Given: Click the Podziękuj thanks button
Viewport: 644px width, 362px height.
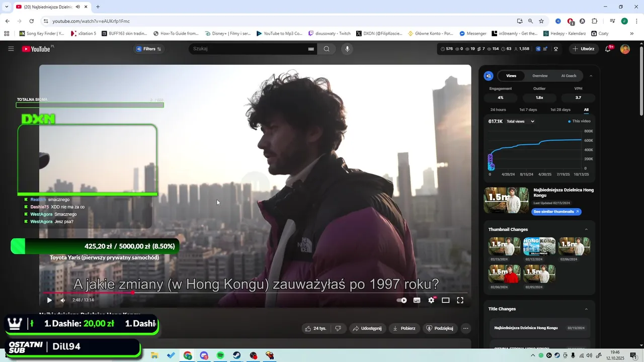Looking at the screenshot, I should 440,328.
